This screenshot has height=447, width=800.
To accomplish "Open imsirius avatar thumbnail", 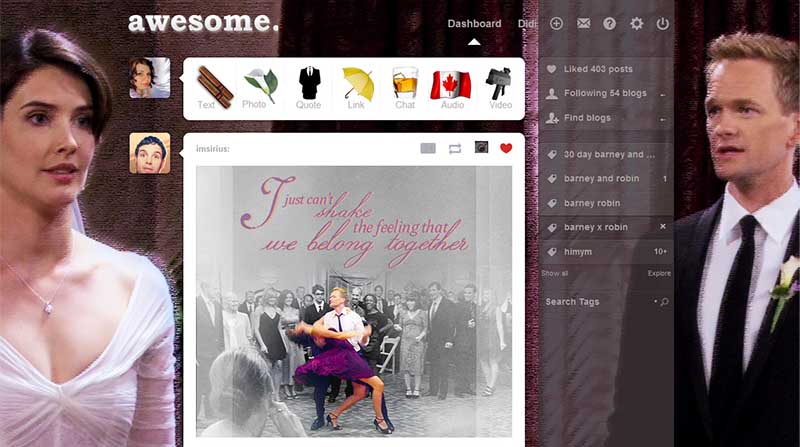I will click(x=150, y=153).
